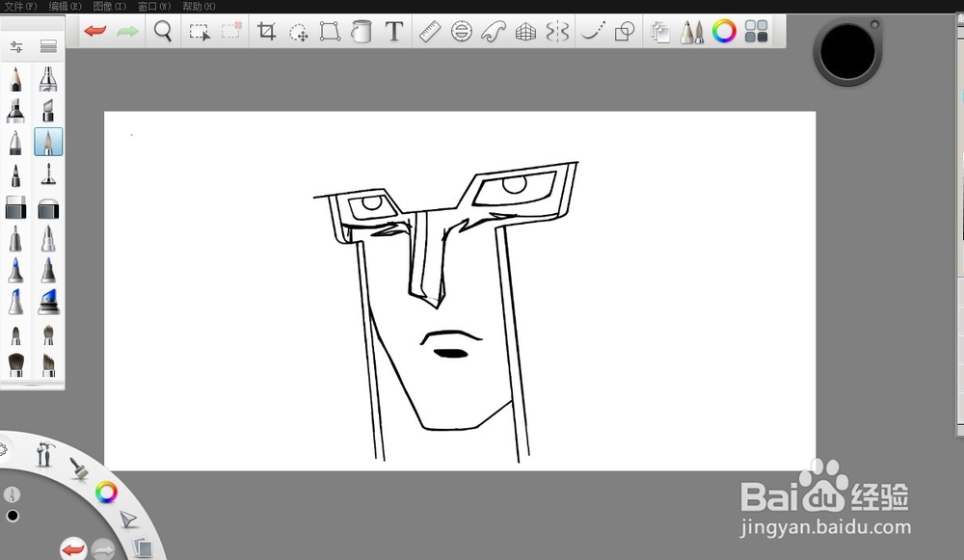
Task: Toggle the Ellipse guide tool
Action: point(461,31)
